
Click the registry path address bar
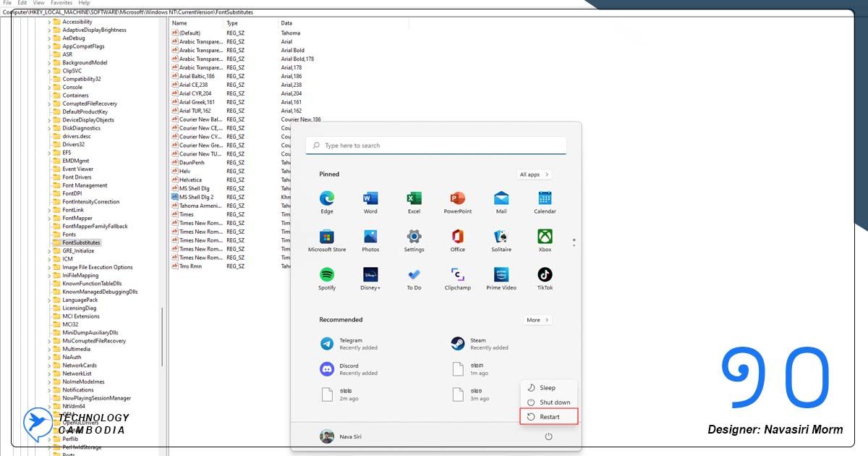(434, 12)
